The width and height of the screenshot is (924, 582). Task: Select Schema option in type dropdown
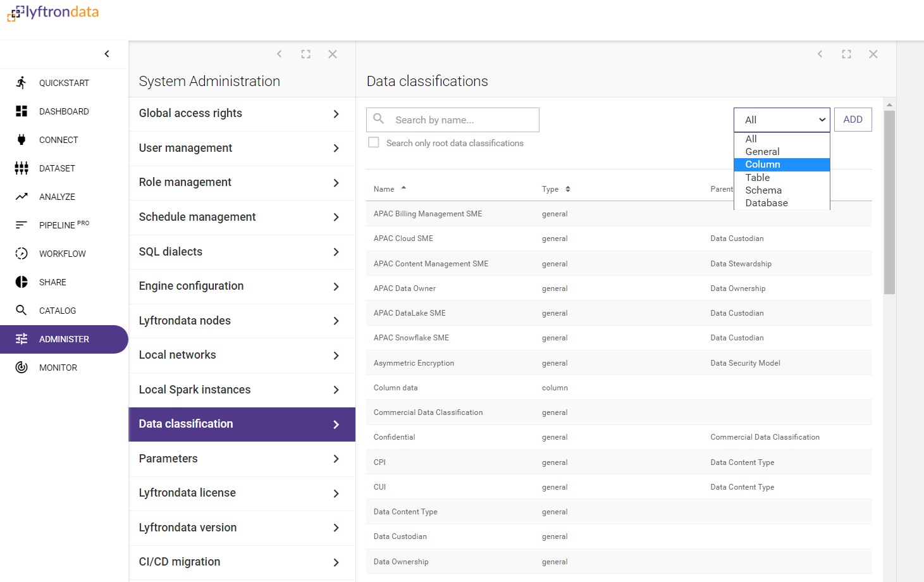tap(782, 190)
